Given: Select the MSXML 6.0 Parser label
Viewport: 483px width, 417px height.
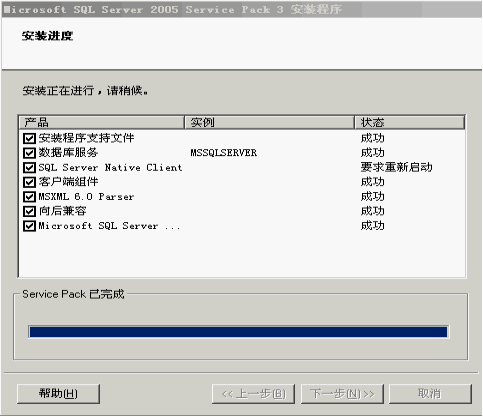Looking at the screenshot, I should pyautogui.click(x=86, y=197).
